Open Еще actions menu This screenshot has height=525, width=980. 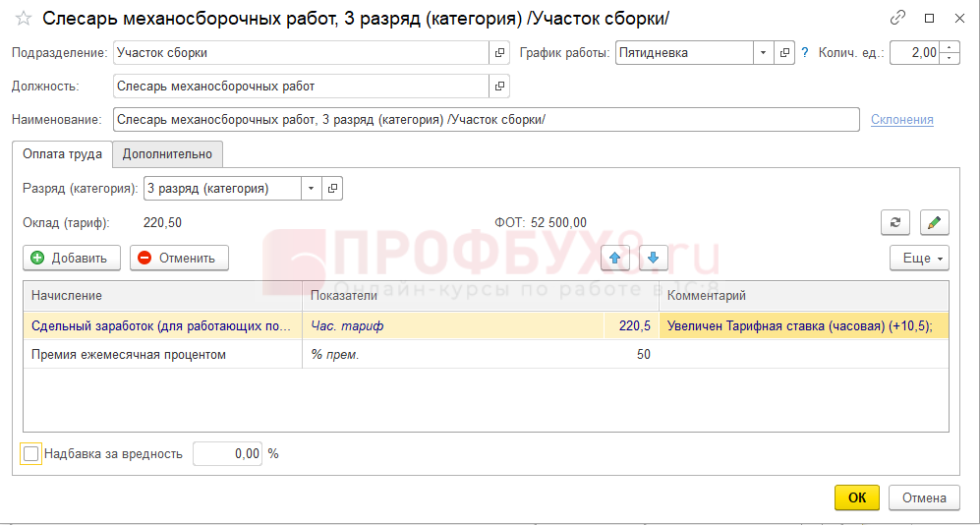[x=919, y=259]
